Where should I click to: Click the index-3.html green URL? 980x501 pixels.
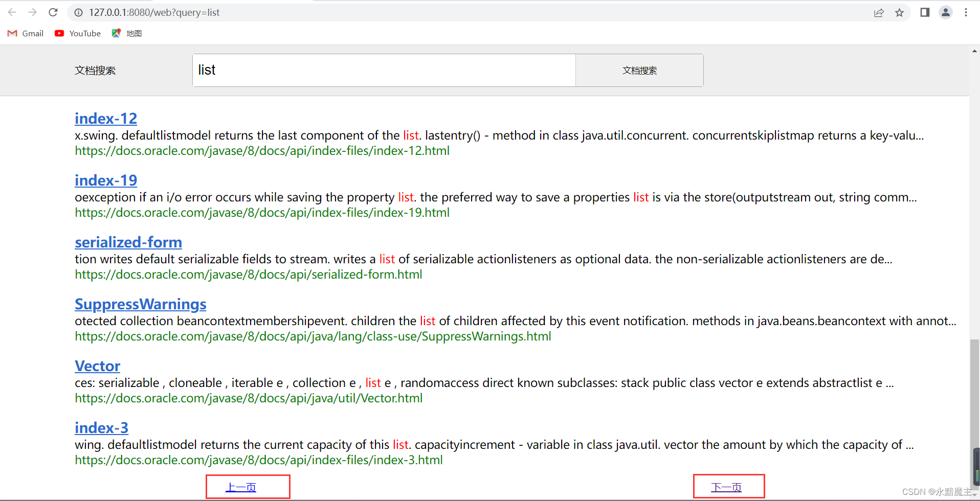click(259, 460)
